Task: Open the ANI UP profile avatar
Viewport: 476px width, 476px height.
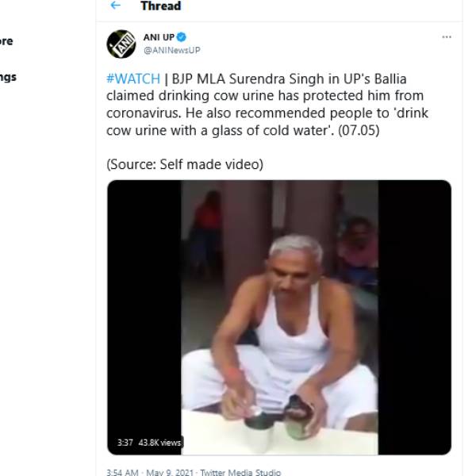Action: [x=121, y=44]
